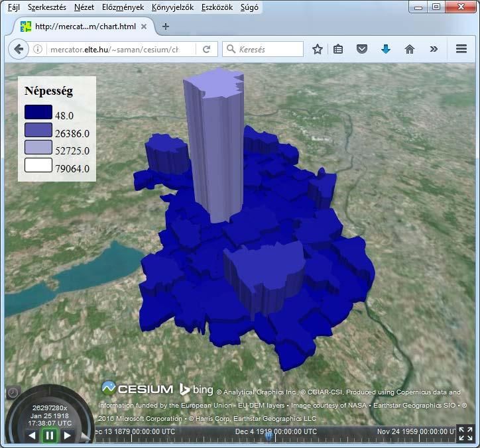Click the dark navy 48.0 legend swatch
This screenshot has height=448, width=480.
[x=38, y=112]
